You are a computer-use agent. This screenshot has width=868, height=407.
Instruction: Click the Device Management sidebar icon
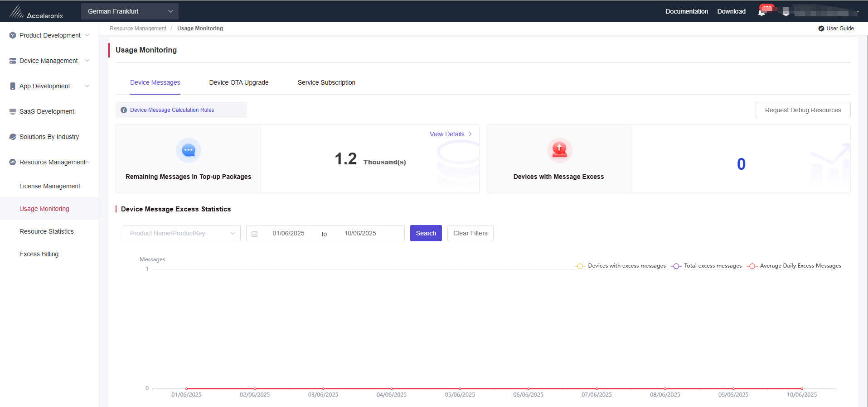(x=13, y=61)
